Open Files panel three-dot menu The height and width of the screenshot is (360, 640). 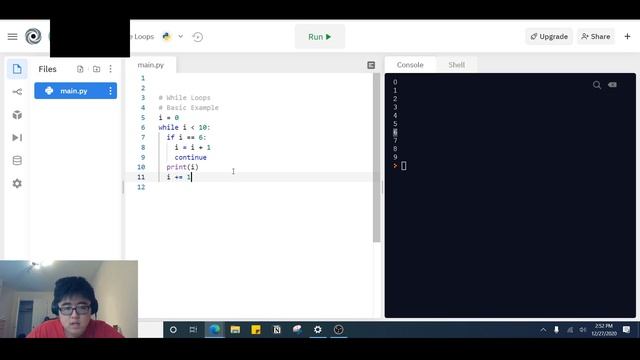[110, 69]
